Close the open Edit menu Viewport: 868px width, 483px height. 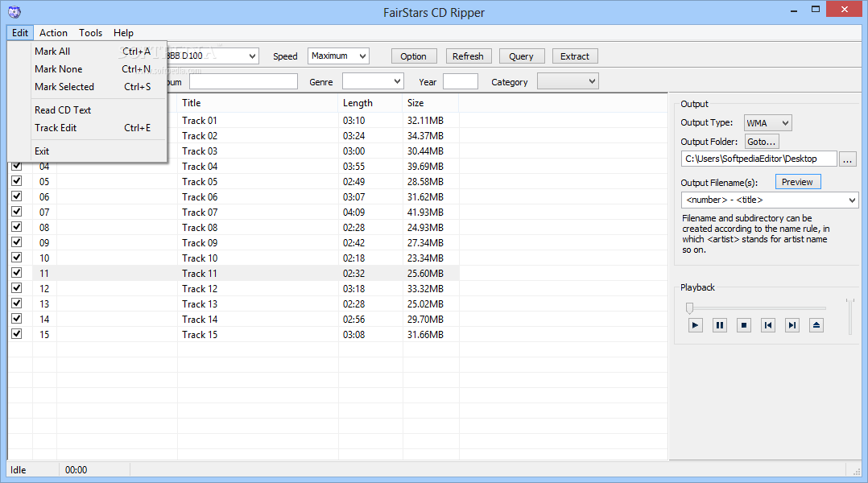pyautogui.click(x=20, y=33)
